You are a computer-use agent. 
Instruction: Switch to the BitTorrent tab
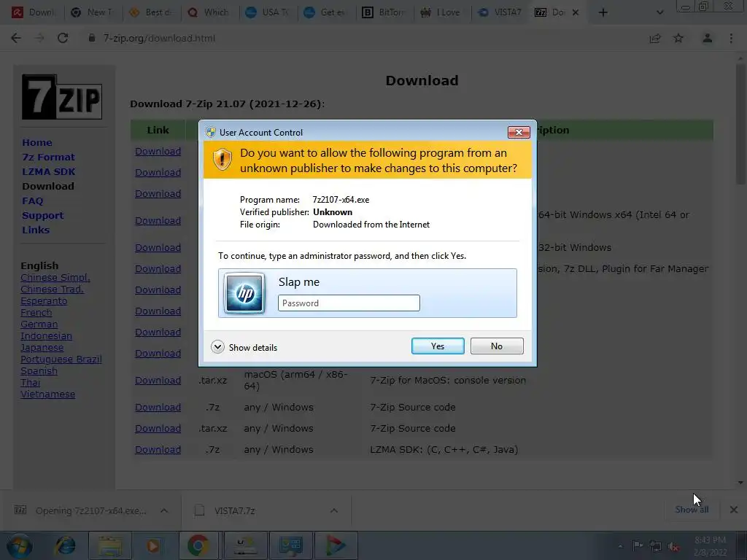(x=384, y=12)
